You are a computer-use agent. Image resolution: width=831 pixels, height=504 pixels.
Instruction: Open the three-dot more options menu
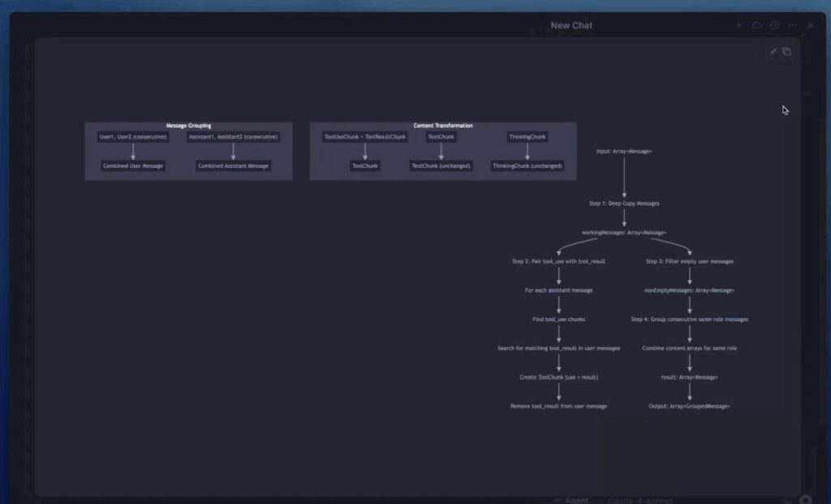793,25
